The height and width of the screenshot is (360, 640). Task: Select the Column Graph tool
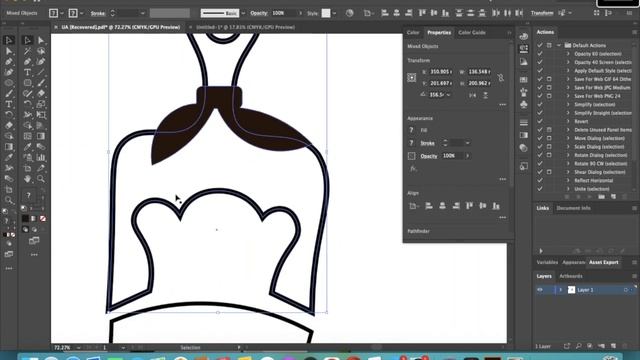[x=41, y=157]
